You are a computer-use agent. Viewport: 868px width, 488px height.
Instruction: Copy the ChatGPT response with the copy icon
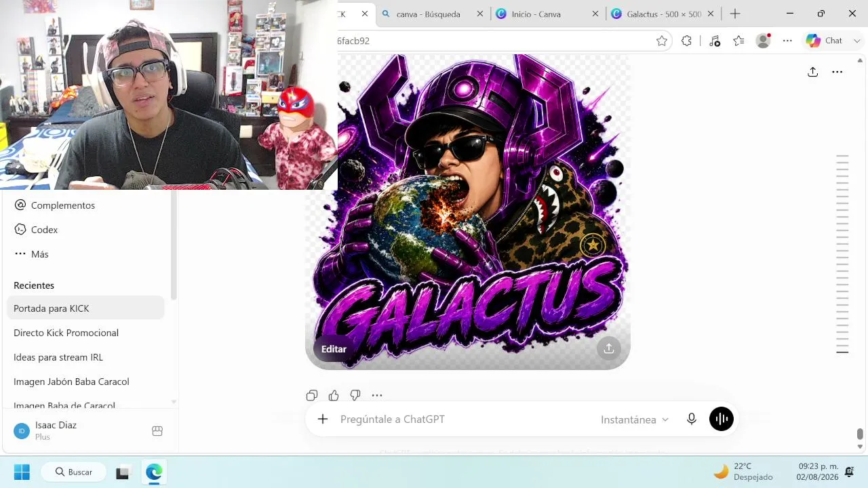point(312,395)
